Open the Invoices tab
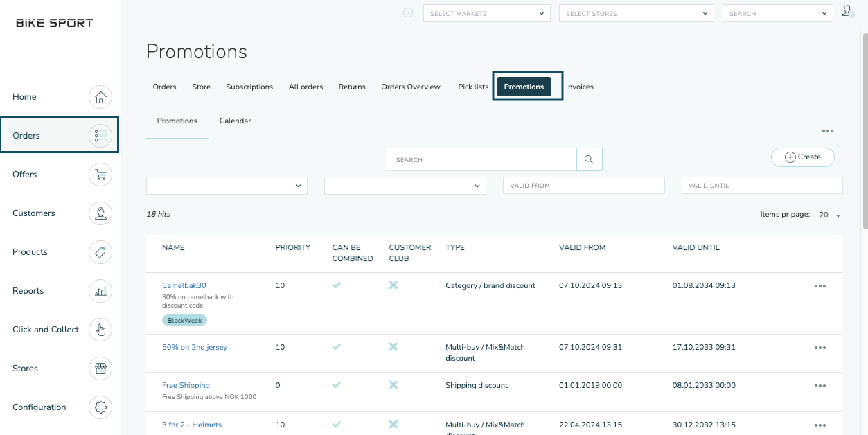 pyautogui.click(x=579, y=87)
